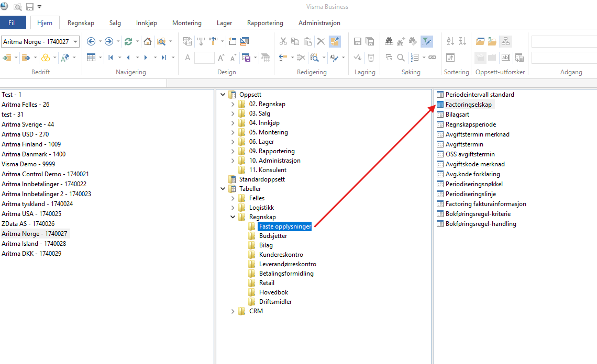The image size is (597, 364).
Task: Click the binoculars search icon
Action: tap(389, 41)
